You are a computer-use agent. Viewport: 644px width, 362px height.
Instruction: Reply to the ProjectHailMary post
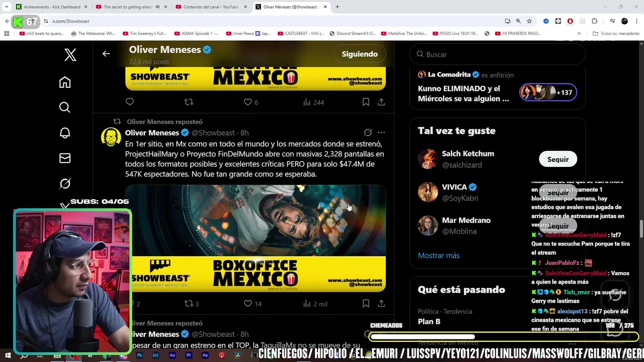pos(135,304)
